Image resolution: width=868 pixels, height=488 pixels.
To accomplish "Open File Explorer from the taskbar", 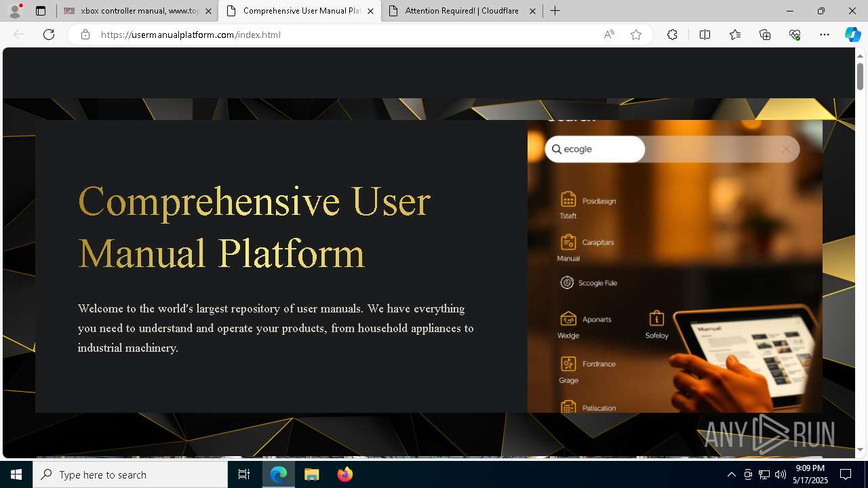I will [311, 474].
